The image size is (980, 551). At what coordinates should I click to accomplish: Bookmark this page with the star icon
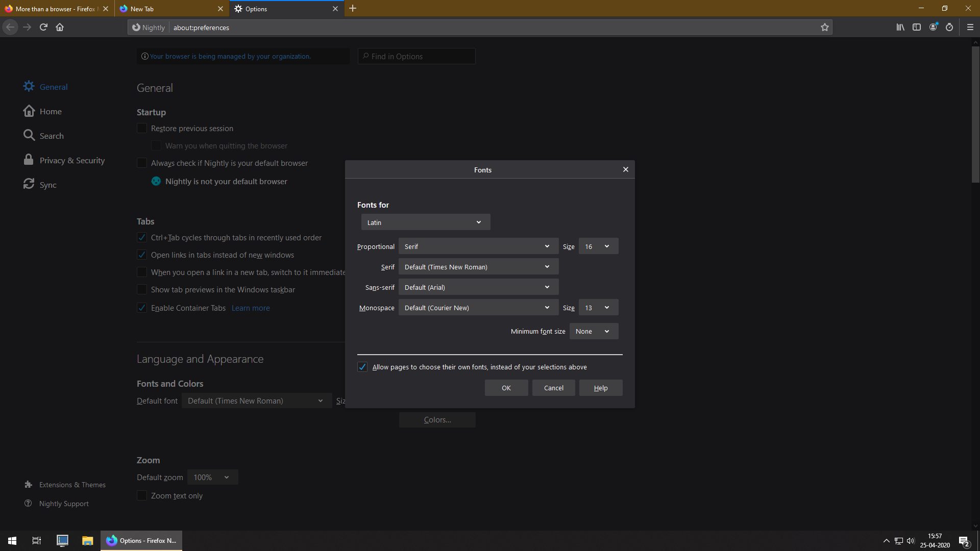click(824, 28)
